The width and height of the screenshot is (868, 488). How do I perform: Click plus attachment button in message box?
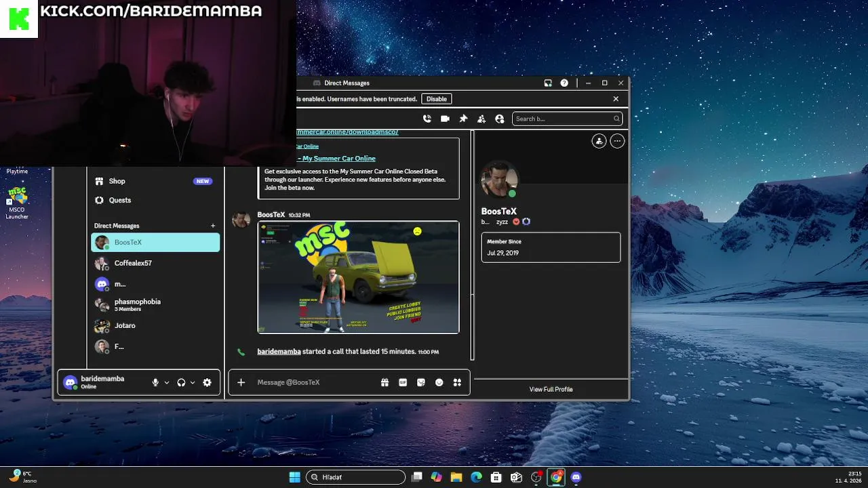(x=241, y=382)
